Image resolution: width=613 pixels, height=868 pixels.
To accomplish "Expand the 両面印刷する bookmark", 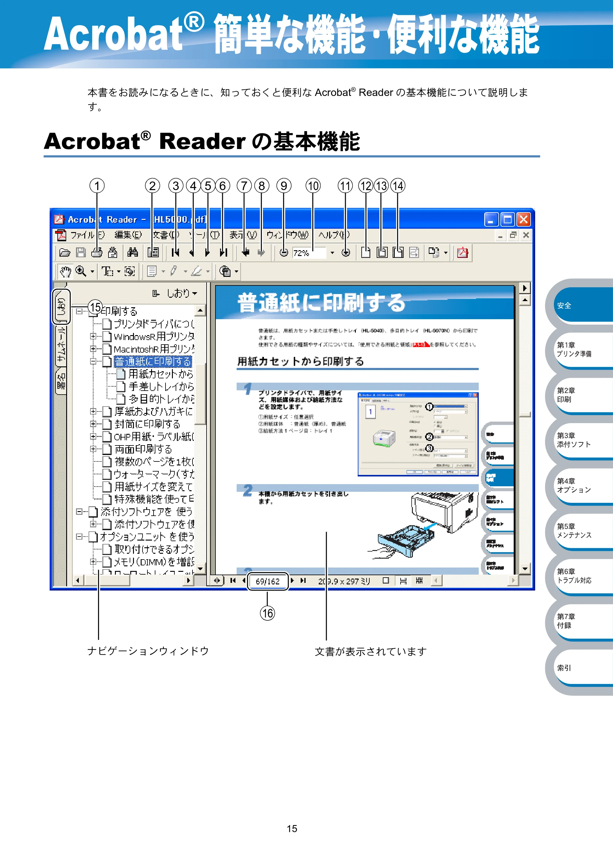I will pyautogui.click(x=93, y=449).
